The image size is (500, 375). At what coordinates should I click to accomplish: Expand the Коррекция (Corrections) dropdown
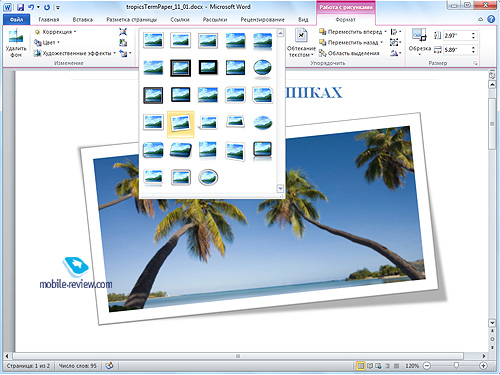(x=56, y=32)
